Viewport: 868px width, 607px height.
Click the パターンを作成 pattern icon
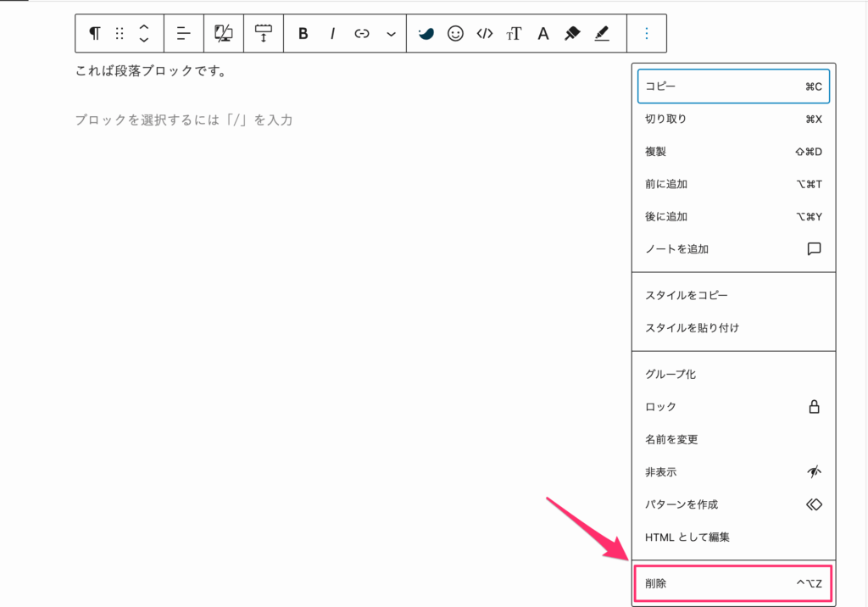(813, 504)
